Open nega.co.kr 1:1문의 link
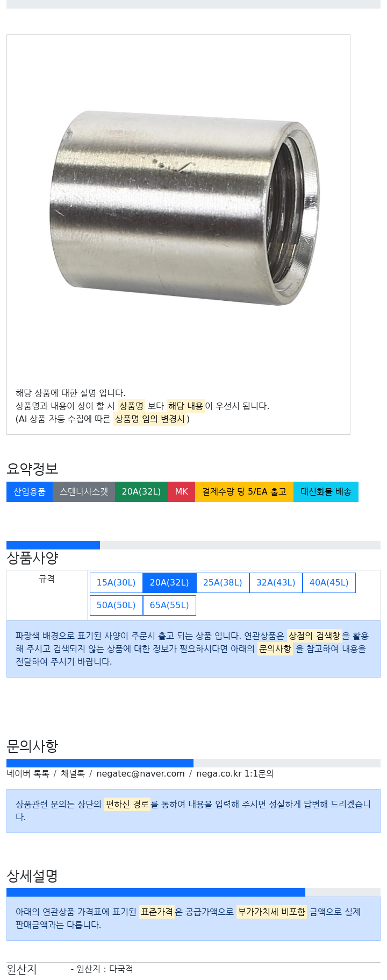 [235, 774]
